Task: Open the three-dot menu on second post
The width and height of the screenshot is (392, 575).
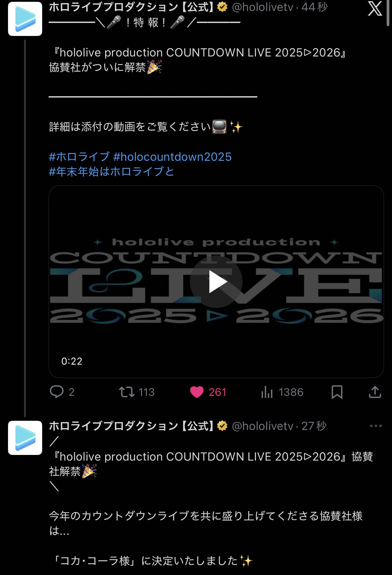Action: click(376, 426)
